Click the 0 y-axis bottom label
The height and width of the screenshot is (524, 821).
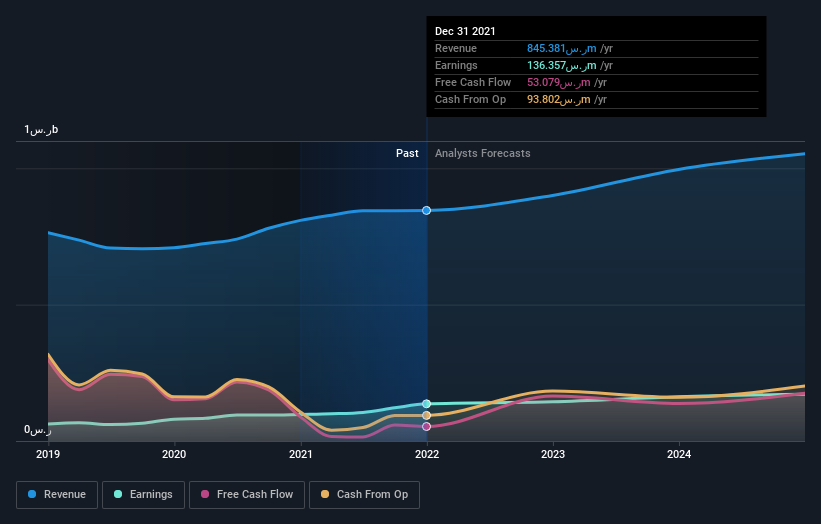38,430
